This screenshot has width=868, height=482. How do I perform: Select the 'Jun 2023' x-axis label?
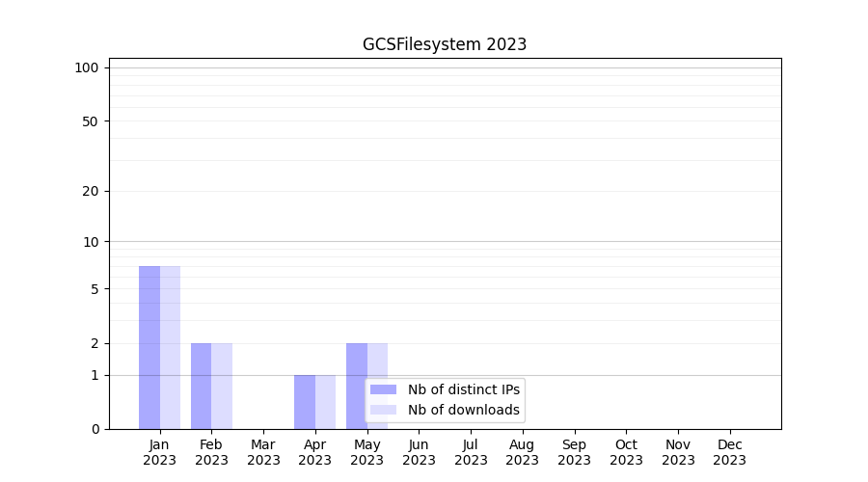419,452
